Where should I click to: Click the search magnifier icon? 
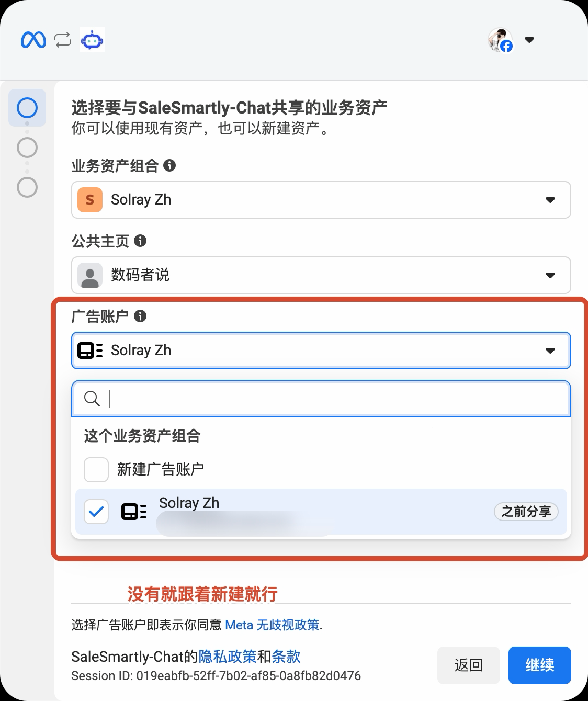point(92,399)
